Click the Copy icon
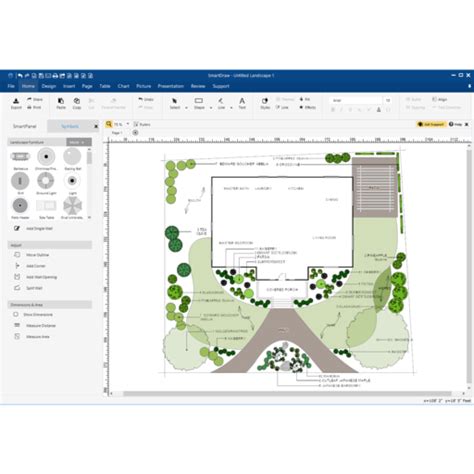The width and height of the screenshot is (474, 474). click(x=77, y=103)
